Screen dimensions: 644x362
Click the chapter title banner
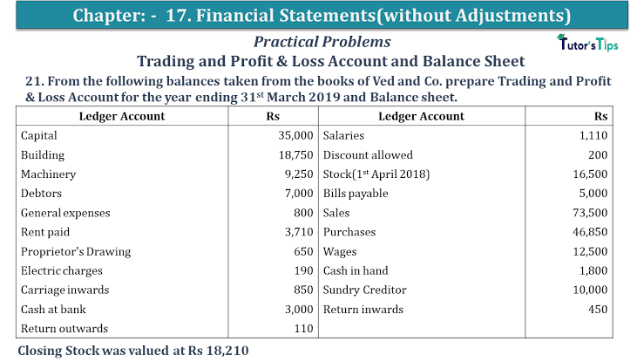click(322, 15)
